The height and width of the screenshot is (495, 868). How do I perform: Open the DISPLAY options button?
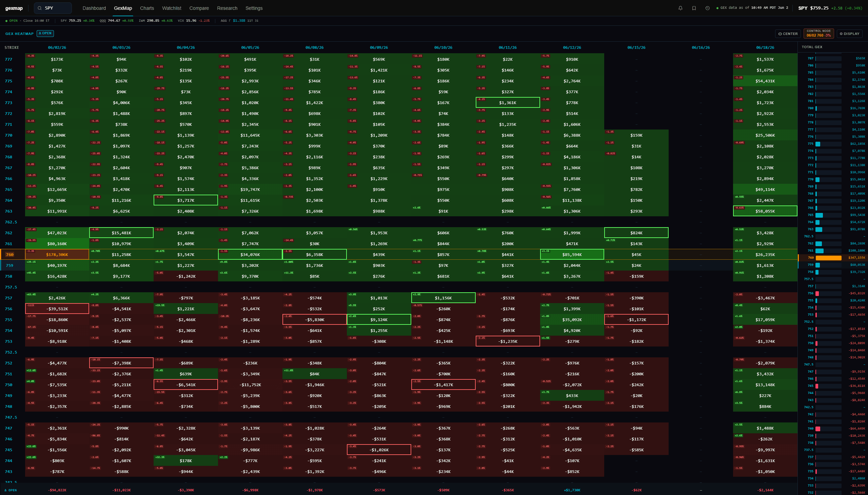(x=850, y=34)
